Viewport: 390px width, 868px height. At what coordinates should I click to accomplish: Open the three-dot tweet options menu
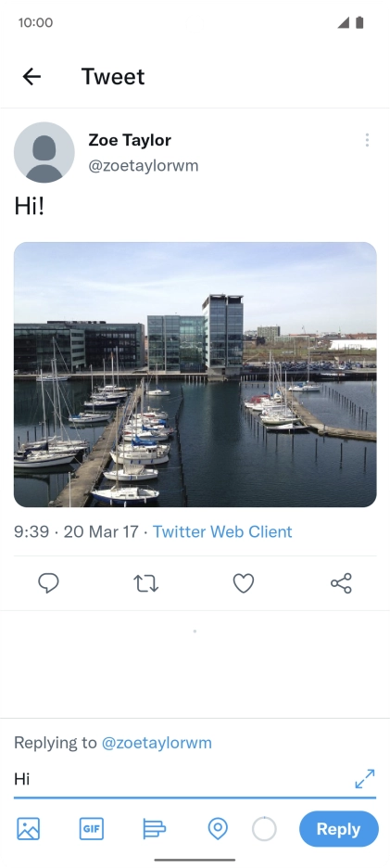pyautogui.click(x=367, y=140)
